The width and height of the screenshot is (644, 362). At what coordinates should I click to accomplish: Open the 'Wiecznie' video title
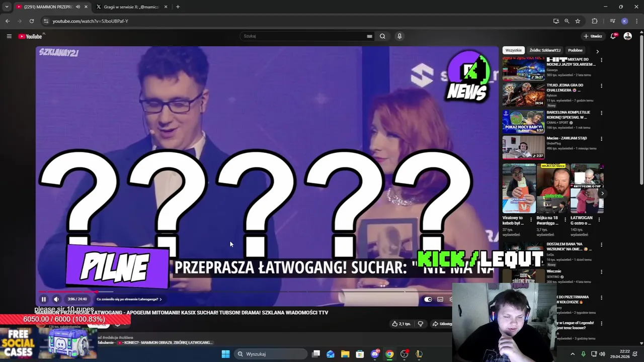coord(554,271)
